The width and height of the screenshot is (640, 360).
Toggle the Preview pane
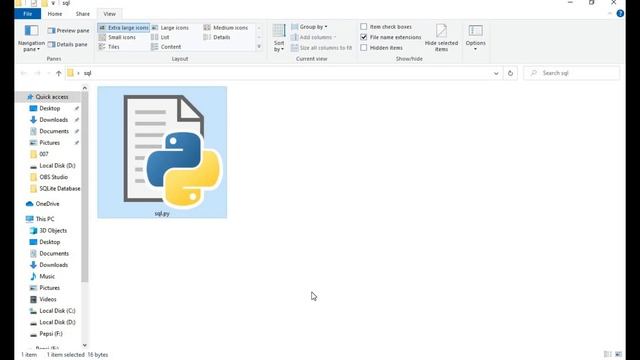point(68,31)
